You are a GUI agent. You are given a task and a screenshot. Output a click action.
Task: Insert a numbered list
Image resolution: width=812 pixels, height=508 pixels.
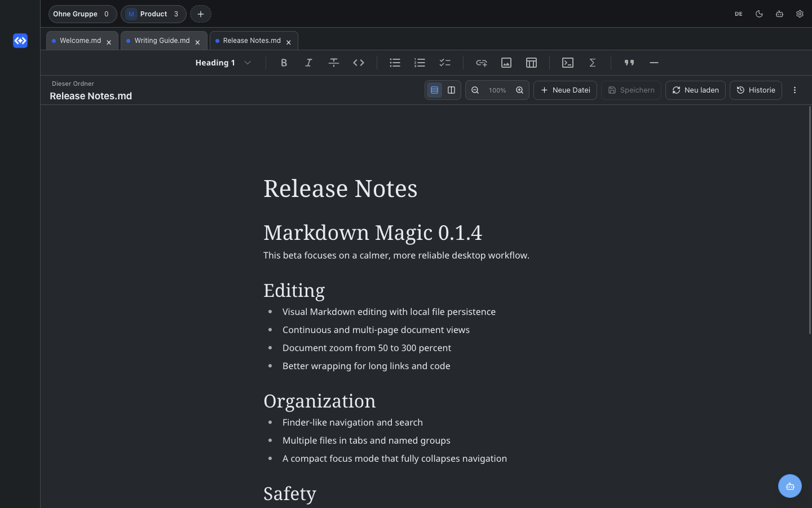(x=420, y=63)
